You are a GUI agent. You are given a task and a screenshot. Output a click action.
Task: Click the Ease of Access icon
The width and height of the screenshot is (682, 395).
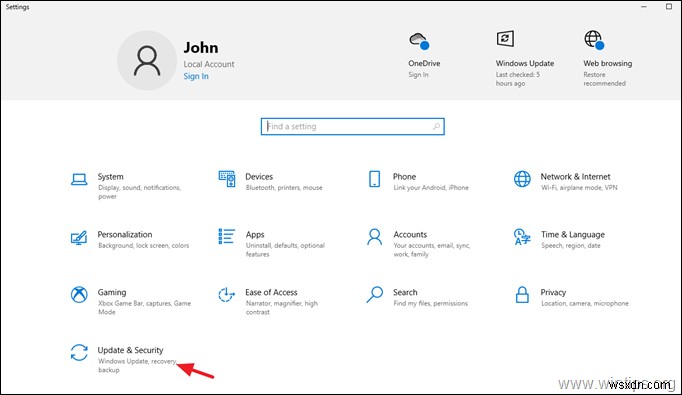click(x=227, y=295)
